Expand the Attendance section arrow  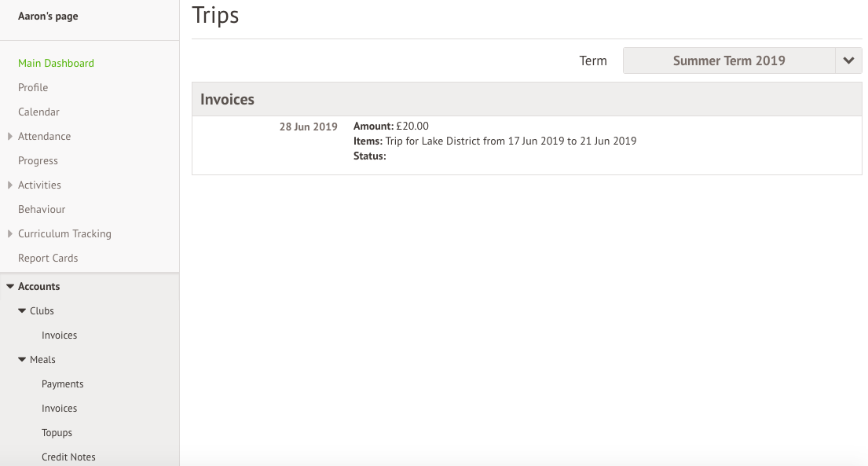[x=9, y=137]
